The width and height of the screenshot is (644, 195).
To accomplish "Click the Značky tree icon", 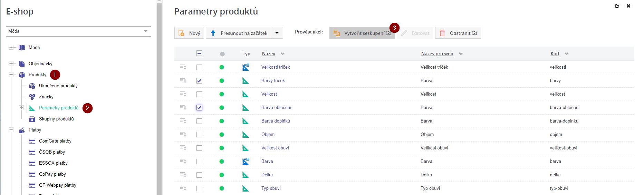I will (x=32, y=97).
